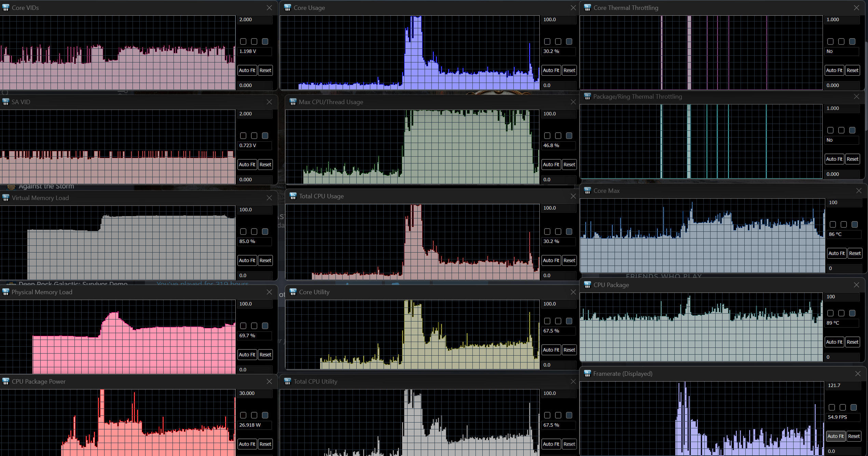Screen dimensions: 868x456
Task: Click the Framerate (Displayed) window icon
Action: pos(588,373)
